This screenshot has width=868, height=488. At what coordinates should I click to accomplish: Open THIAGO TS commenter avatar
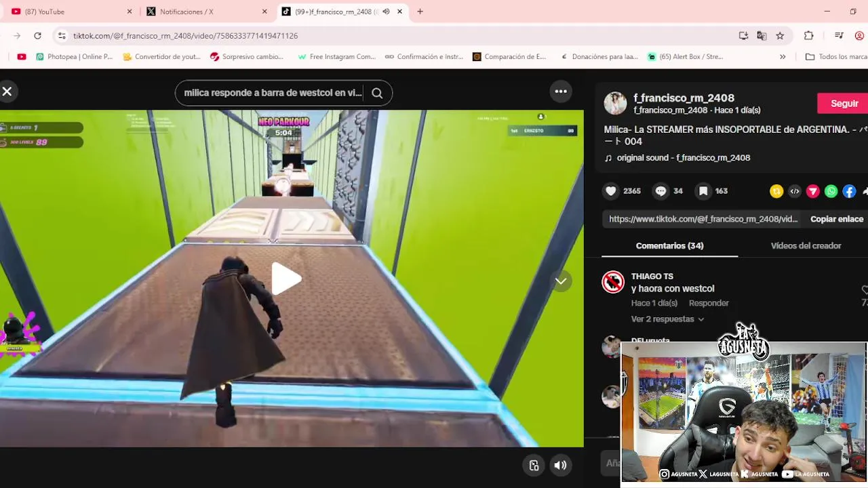pos(613,282)
